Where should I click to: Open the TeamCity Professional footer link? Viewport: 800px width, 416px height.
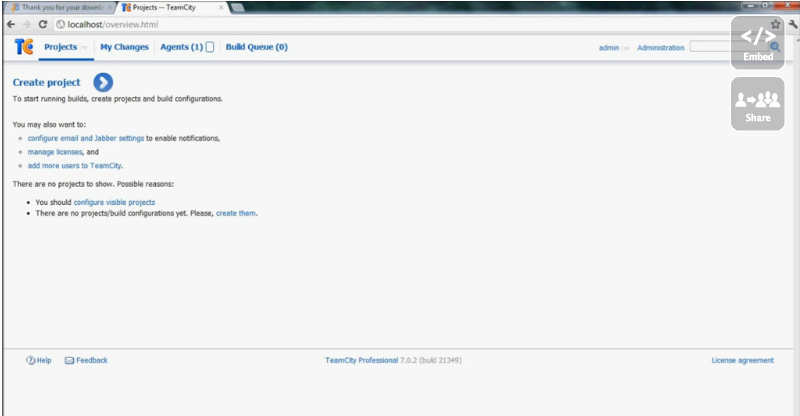coord(362,360)
